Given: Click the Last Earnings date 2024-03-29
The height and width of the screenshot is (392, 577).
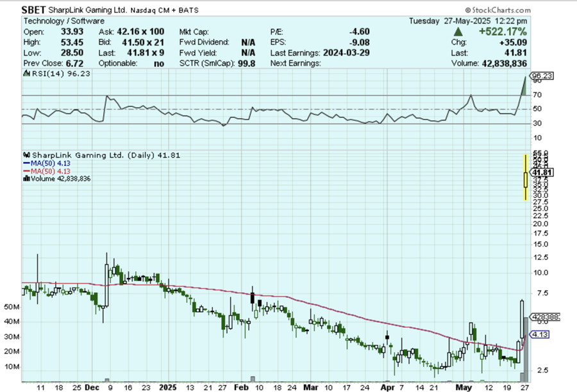Looking at the screenshot, I should pos(346,53).
